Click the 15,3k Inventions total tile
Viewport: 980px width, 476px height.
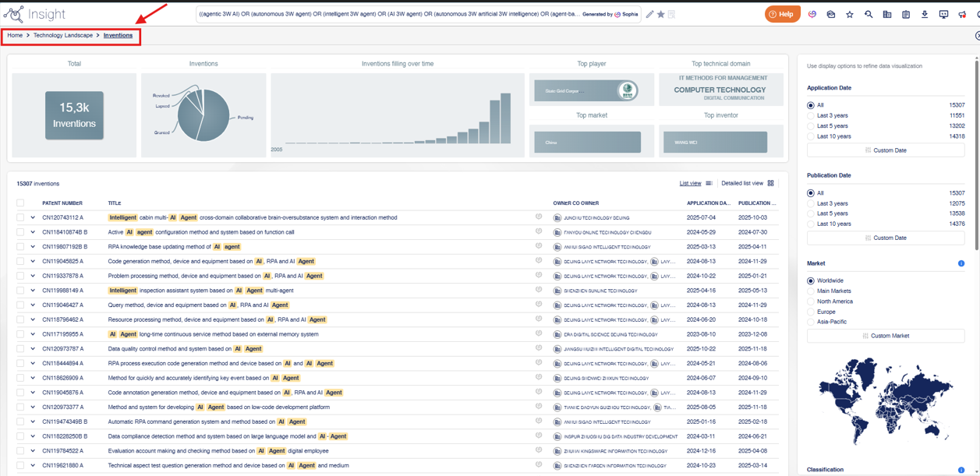[74, 115]
